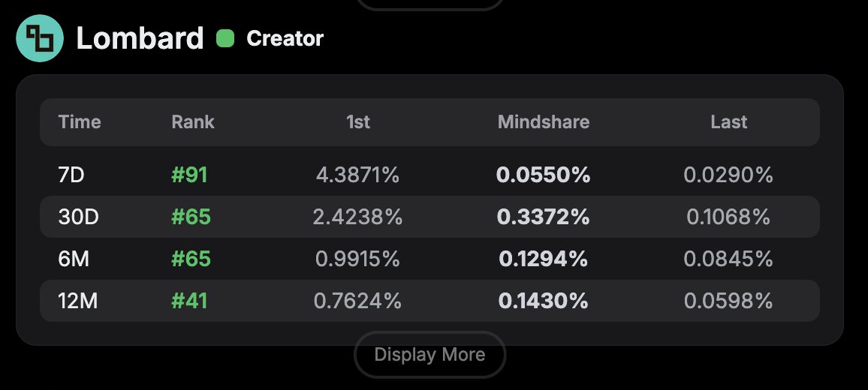Click the partial button above Lombard header
The image size is (868, 390).
429,4
